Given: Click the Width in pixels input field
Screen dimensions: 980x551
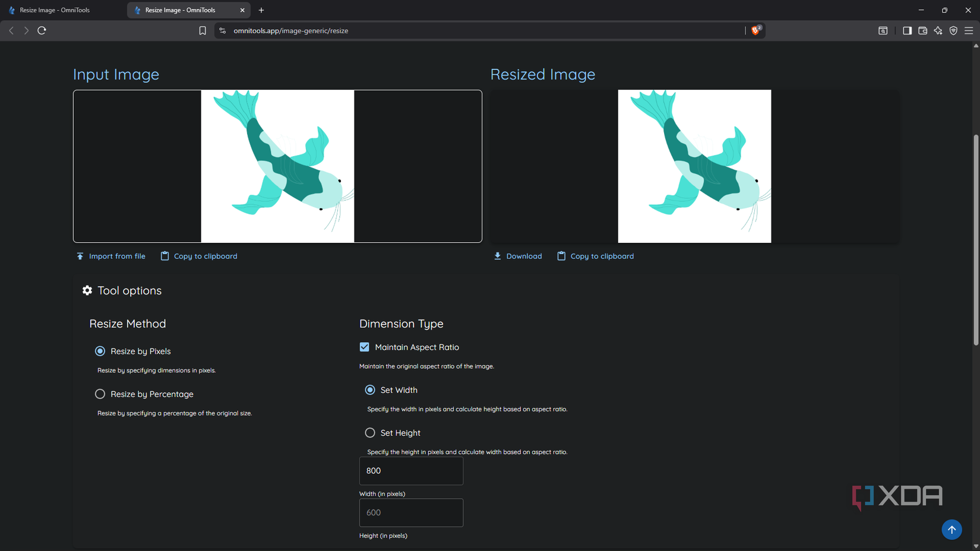Looking at the screenshot, I should coord(411,471).
